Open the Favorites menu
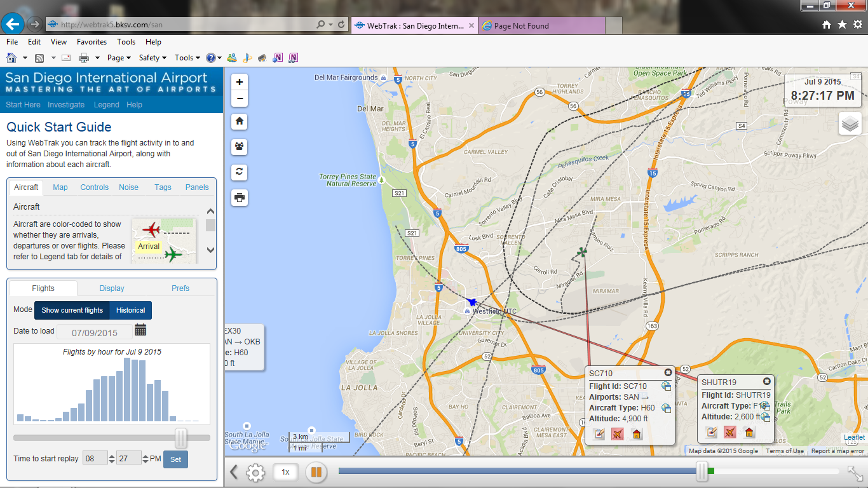The width and height of the screenshot is (868, 488). 92,42
